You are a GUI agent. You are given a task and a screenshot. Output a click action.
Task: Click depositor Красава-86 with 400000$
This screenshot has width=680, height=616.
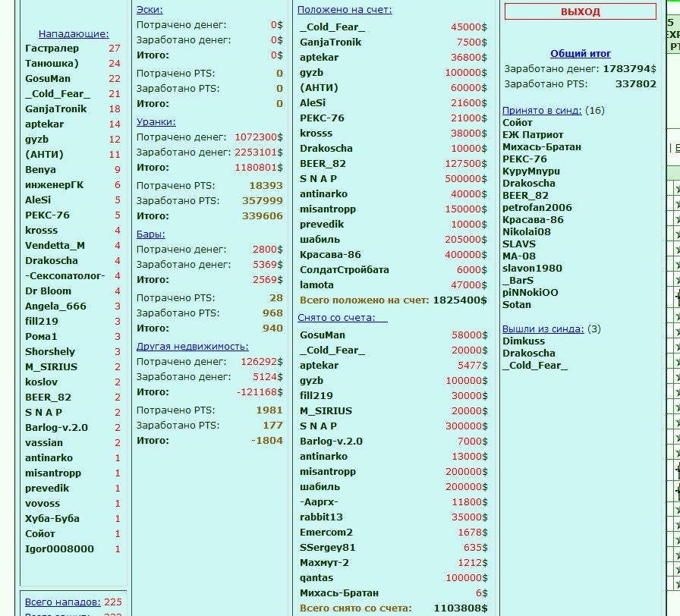pos(330,255)
